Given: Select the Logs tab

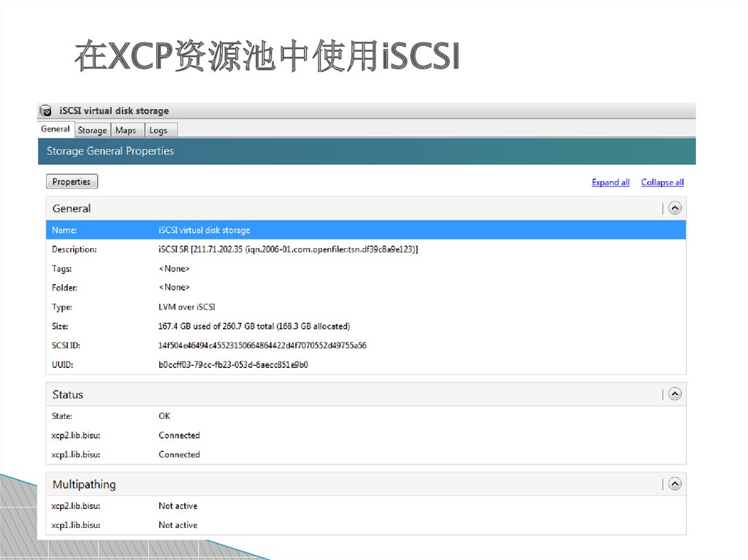Looking at the screenshot, I should click(159, 130).
